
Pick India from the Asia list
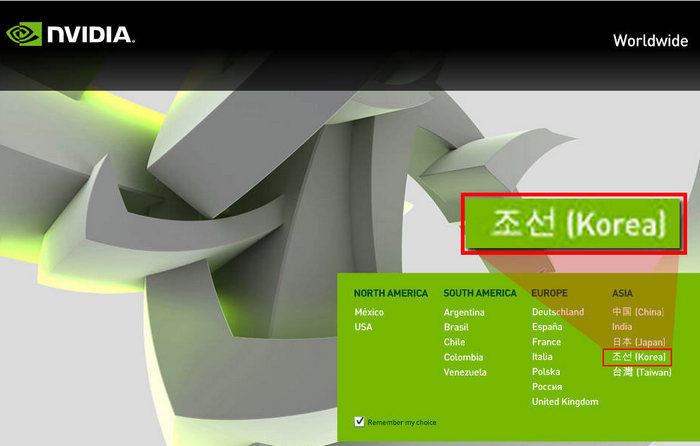[x=622, y=327]
